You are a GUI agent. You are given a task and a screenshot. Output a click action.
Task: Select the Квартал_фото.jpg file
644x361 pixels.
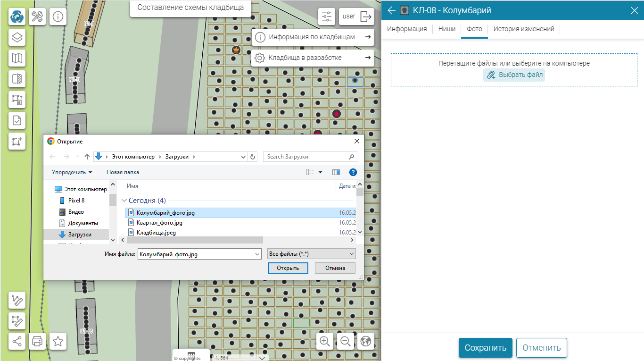click(159, 223)
